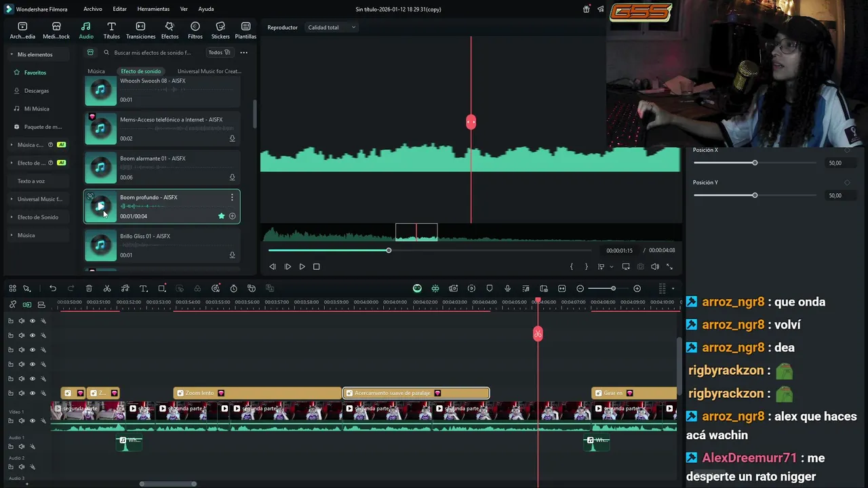
Task: Click the undo arrow in timeline toolbar
Action: [53, 289]
